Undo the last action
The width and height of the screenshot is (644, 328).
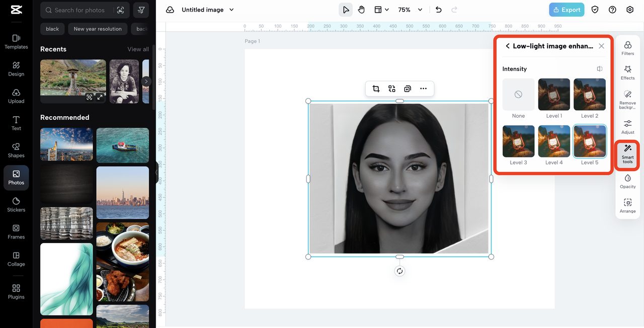438,10
